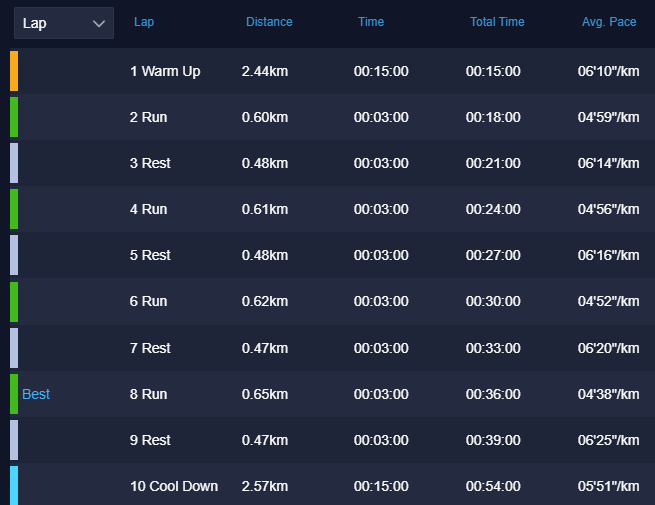This screenshot has height=505, width=655.
Task: Click the 00:27:00 total time cell
Action: 493,255
